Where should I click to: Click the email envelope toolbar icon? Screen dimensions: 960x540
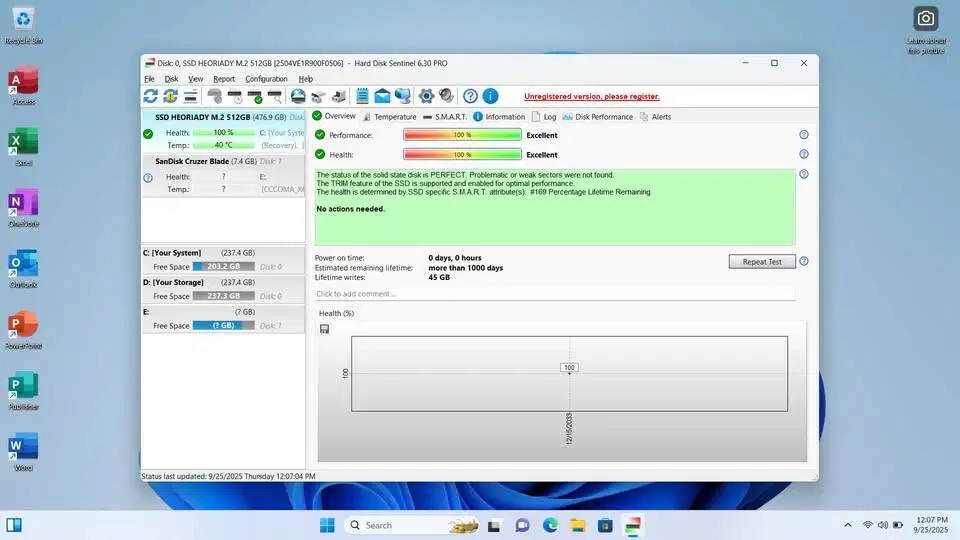(382, 96)
